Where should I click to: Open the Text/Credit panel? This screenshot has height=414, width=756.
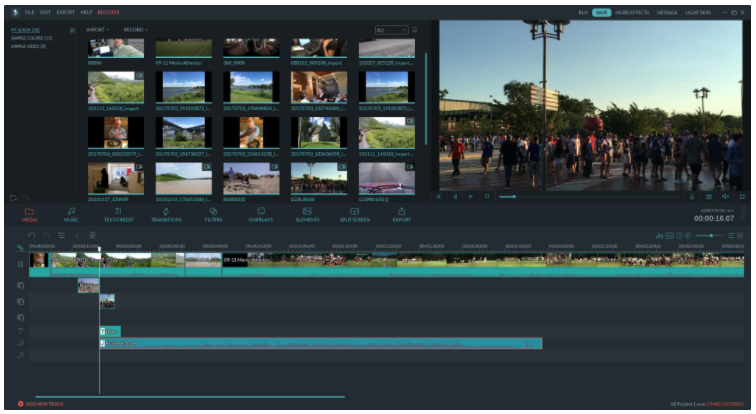(x=117, y=213)
